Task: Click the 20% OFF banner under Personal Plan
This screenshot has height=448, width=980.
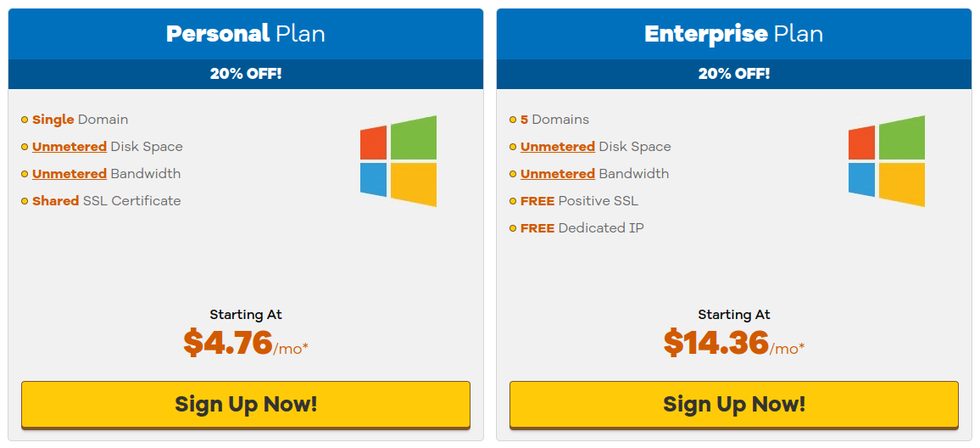Action: click(x=246, y=74)
